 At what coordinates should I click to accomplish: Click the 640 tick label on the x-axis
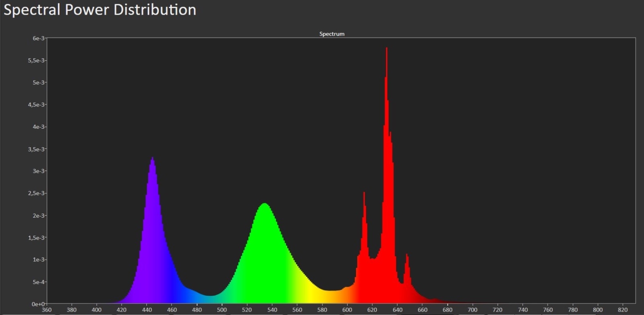(x=397, y=310)
